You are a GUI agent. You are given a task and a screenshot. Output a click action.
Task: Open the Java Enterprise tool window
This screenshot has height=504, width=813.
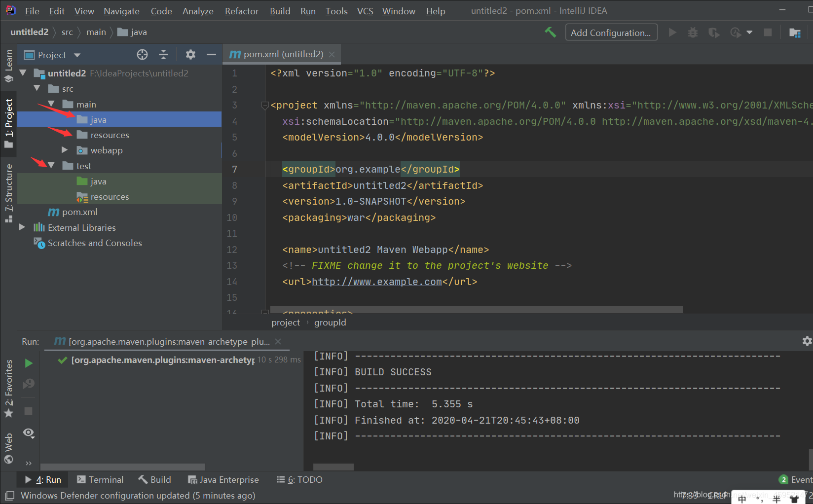pos(223,479)
